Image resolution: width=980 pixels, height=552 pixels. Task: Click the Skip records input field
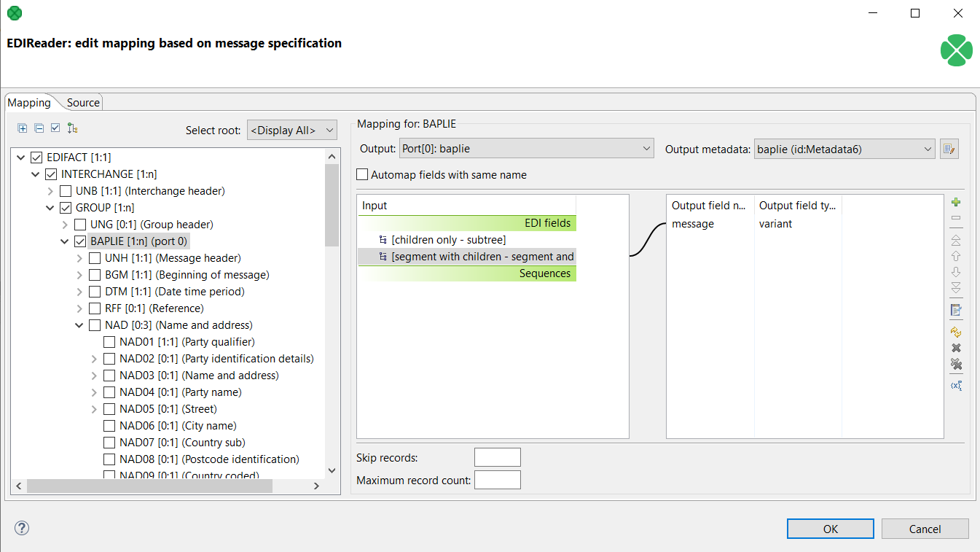497,457
